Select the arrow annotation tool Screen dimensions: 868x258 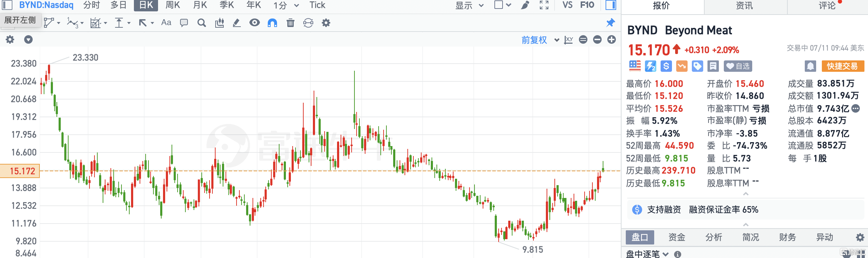pyautogui.click(x=143, y=23)
